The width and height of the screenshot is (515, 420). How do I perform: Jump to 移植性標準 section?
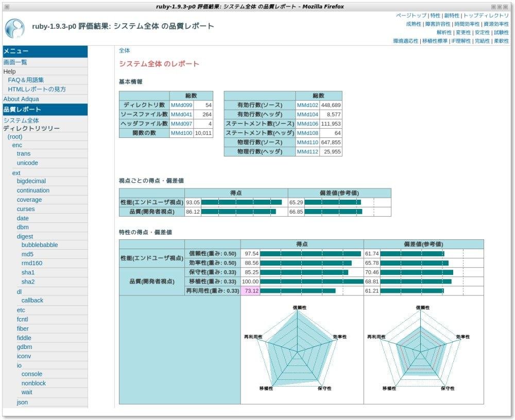[435, 41]
